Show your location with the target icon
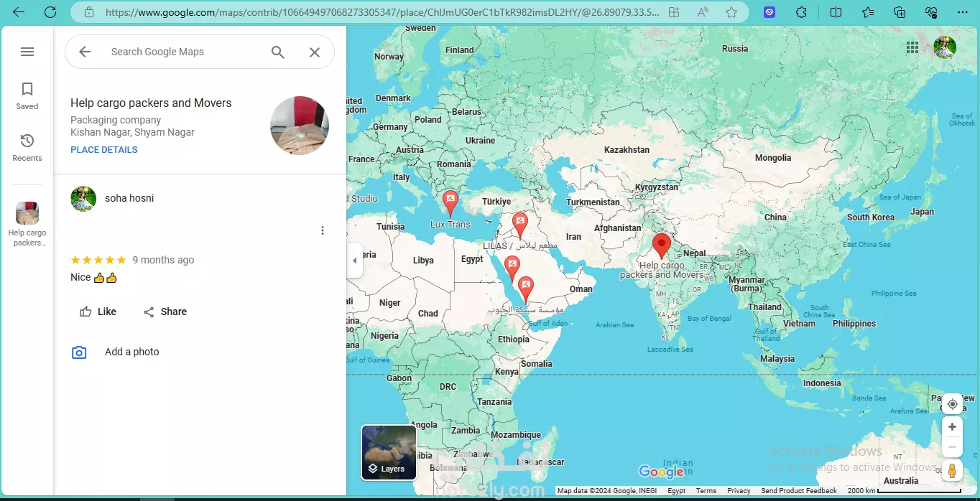 pos(953,404)
